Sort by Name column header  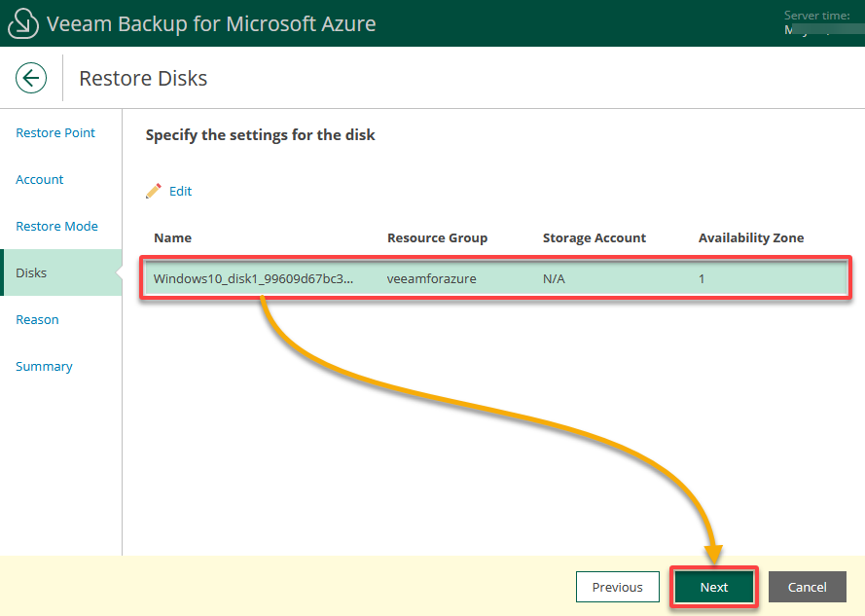[172, 237]
